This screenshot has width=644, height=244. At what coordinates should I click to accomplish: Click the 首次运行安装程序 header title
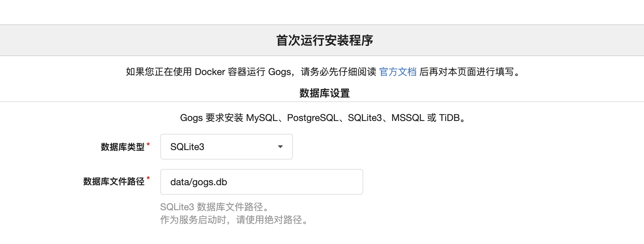324,40
